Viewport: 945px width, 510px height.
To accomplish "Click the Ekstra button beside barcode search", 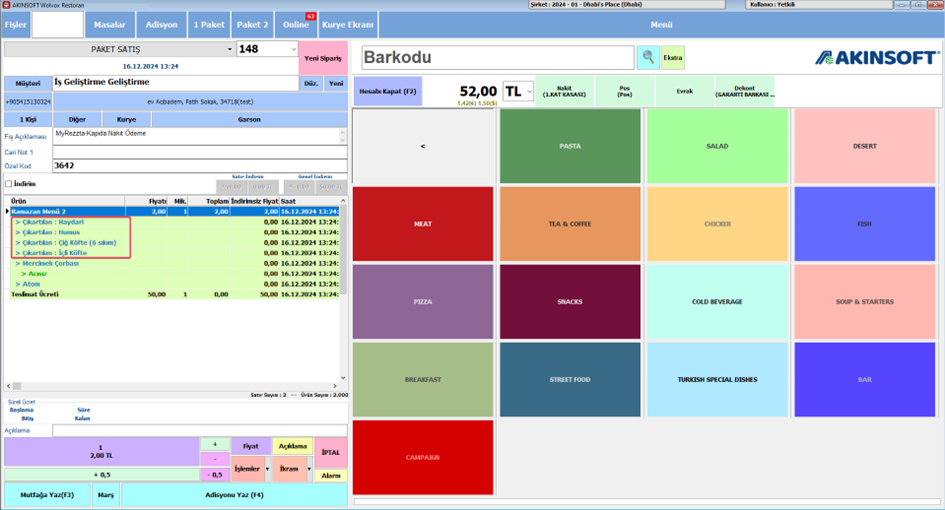I will pos(673,58).
